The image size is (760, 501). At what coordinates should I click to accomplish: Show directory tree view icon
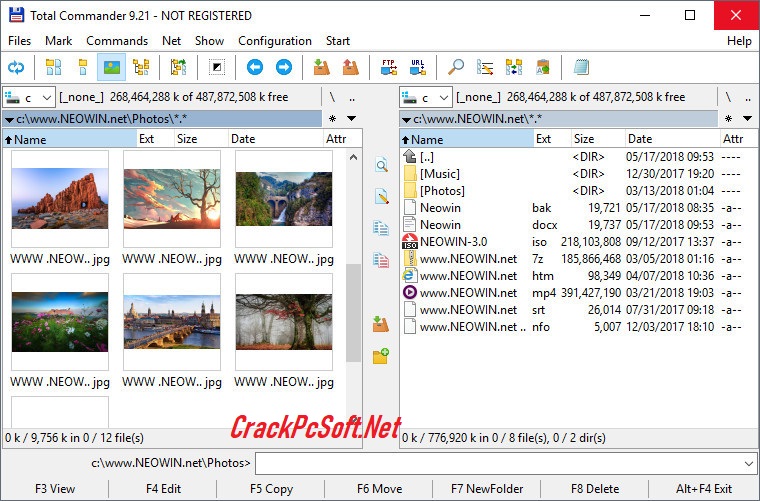(141, 67)
